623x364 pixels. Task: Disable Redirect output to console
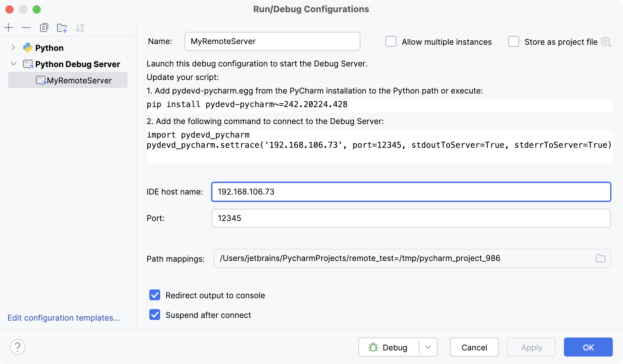point(155,295)
